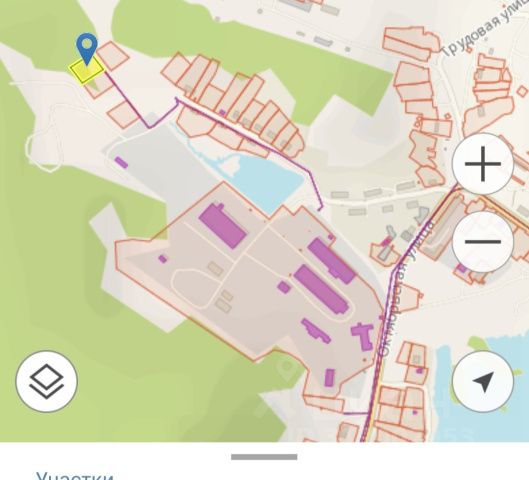Select the light blue pond on the map

point(256,180)
